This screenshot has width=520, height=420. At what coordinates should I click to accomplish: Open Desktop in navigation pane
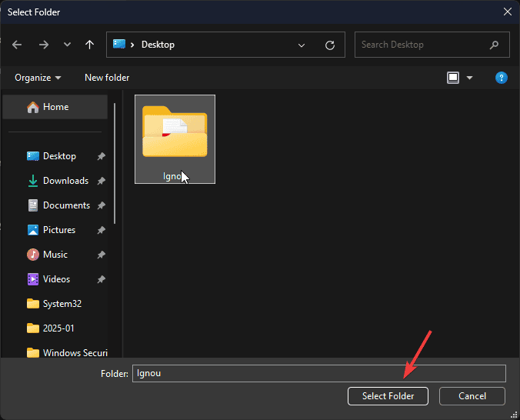point(59,156)
